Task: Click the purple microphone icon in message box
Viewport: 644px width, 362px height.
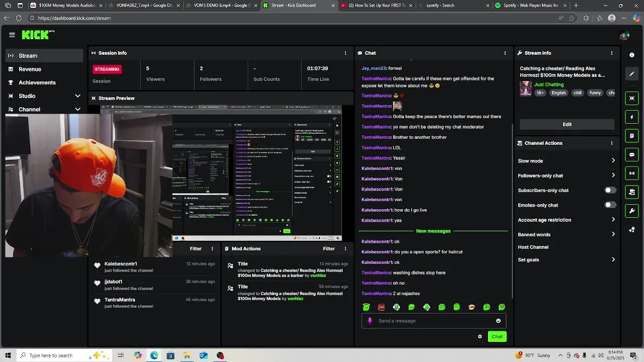Action: (370, 321)
